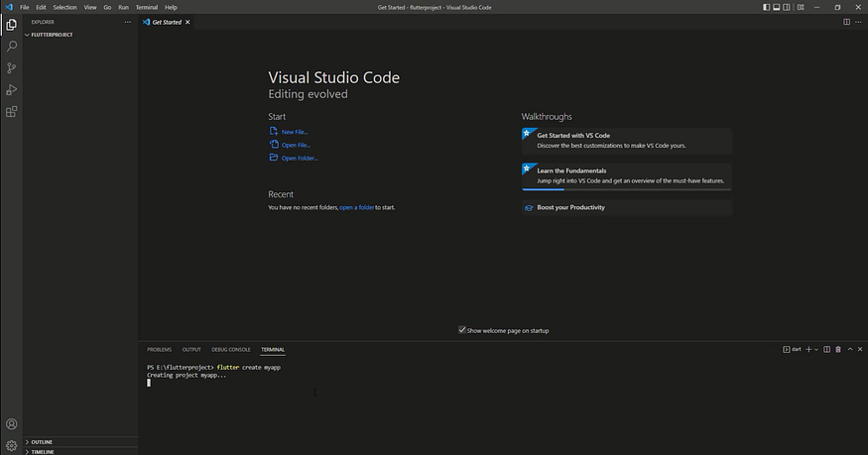Toggle the primary side bar layout button
The image size is (868, 455).
pyautogui.click(x=767, y=7)
